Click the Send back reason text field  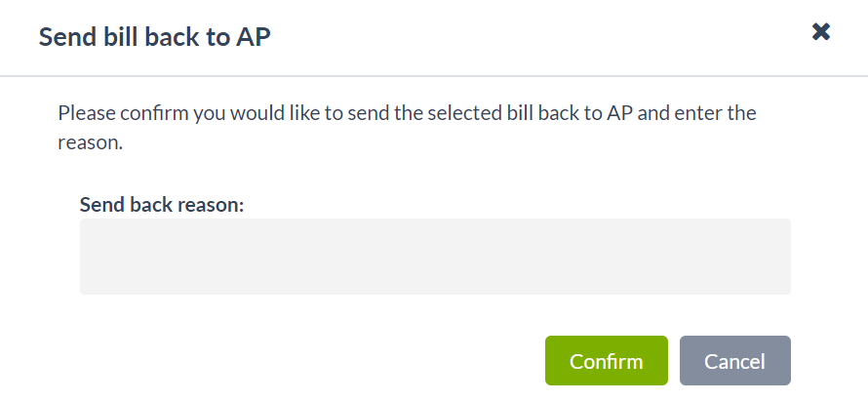coord(434,257)
